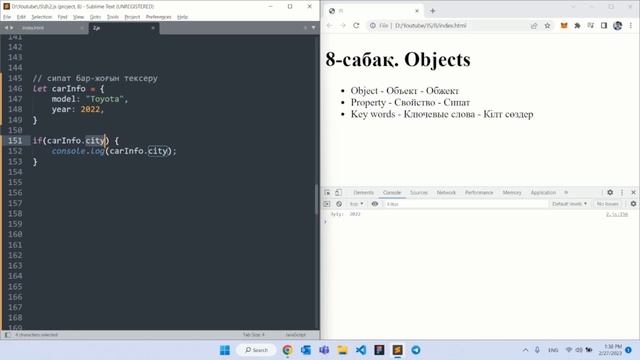Open the 'top' JavaScript context dropdown

click(356, 204)
